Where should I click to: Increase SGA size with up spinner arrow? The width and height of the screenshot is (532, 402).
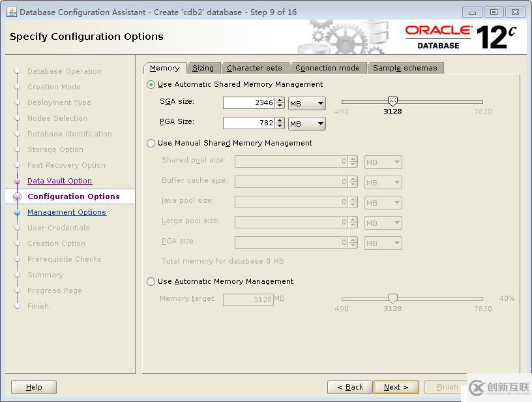click(280, 100)
